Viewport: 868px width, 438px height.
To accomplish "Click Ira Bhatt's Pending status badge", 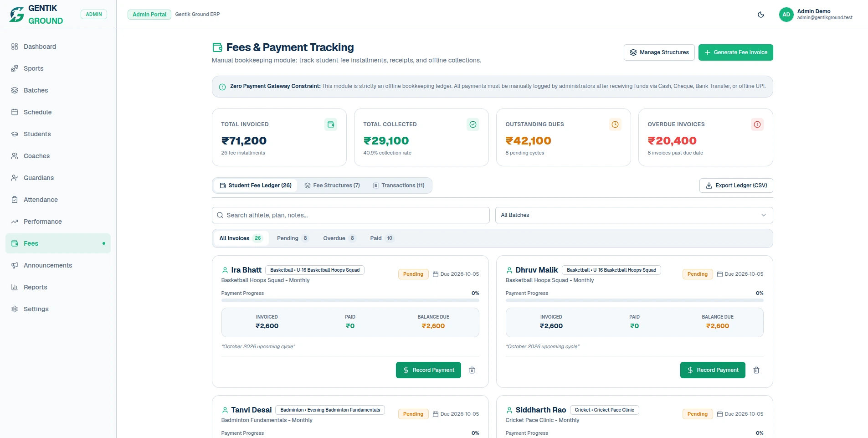I will tap(413, 274).
